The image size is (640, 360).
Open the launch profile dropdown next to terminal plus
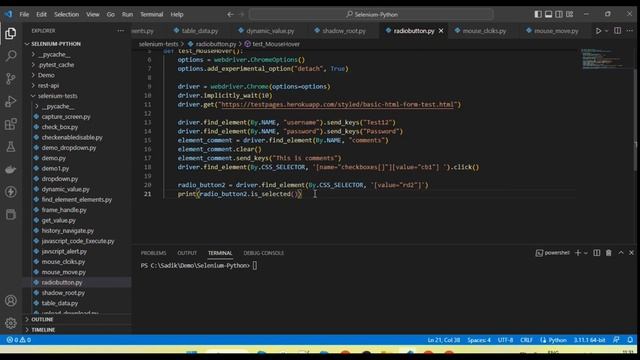(x=586, y=253)
